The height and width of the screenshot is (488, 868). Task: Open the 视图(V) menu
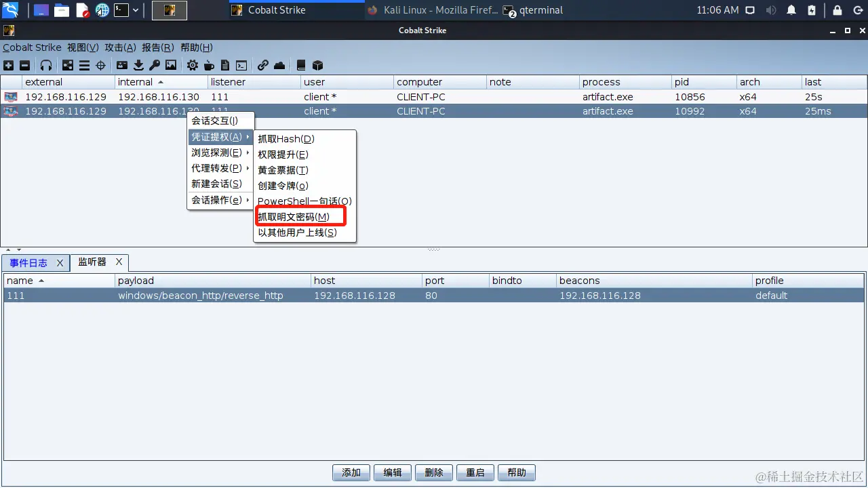[x=83, y=47]
